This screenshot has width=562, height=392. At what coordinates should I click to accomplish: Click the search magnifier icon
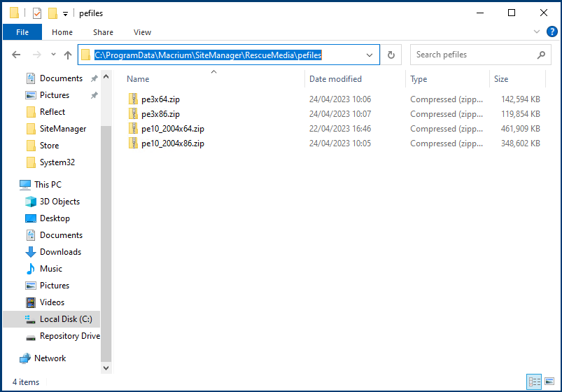click(541, 55)
